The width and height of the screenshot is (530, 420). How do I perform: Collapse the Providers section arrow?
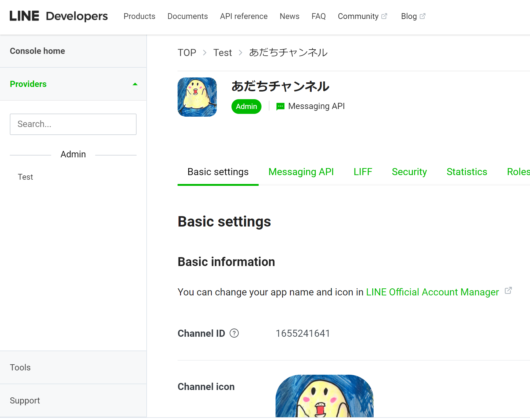pos(135,84)
